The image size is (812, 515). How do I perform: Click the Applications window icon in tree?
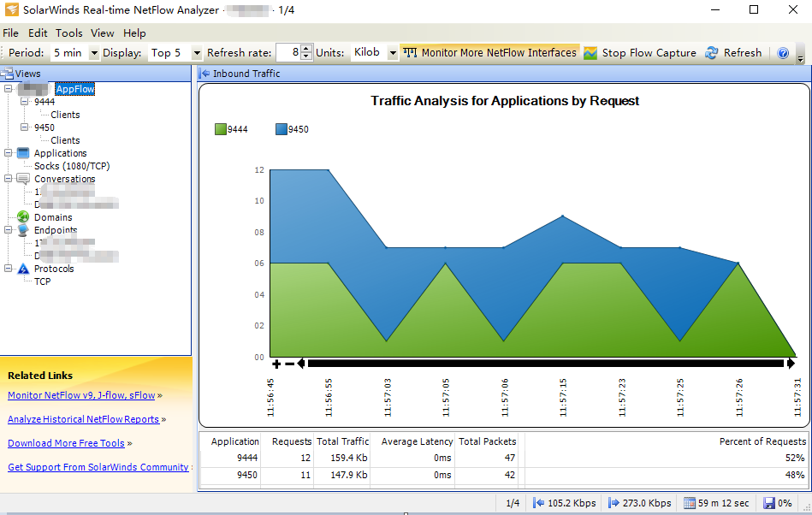[x=23, y=152]
